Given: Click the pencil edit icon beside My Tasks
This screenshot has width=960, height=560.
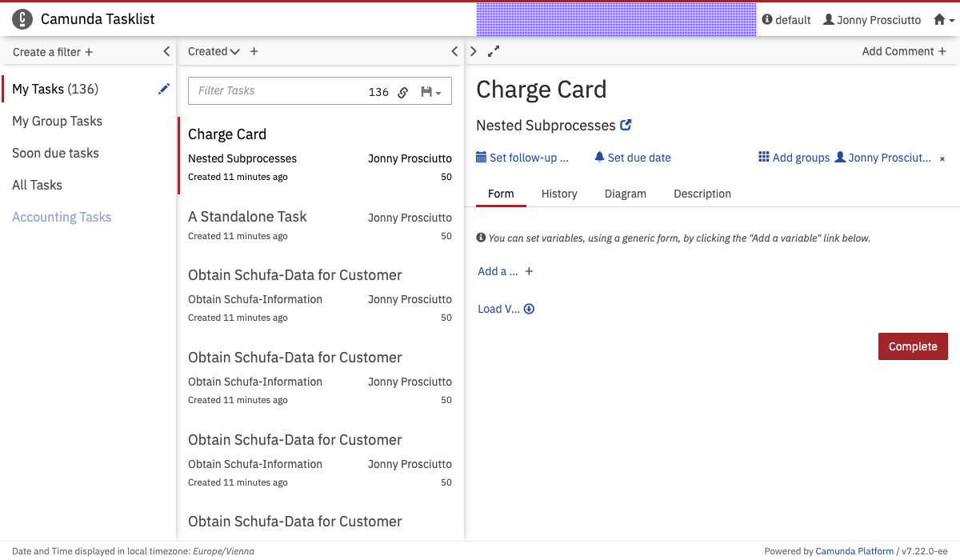Looking at the screenshot, I should point(164,89).
